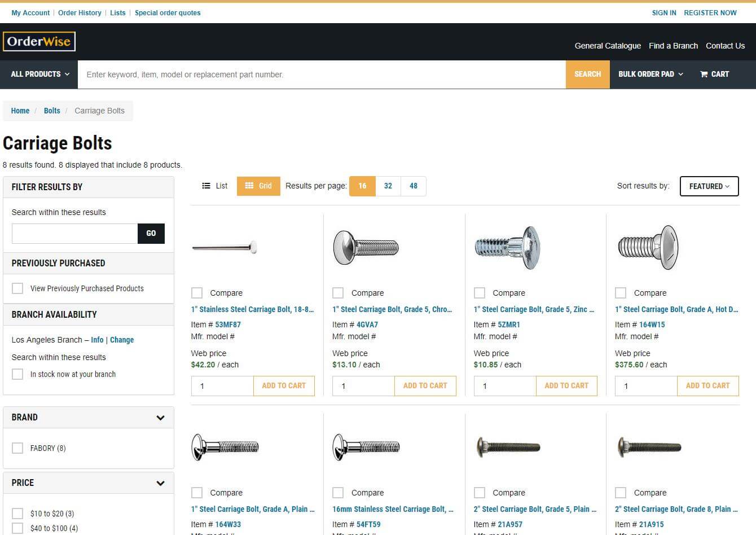Open 5ZMR1 carriage bolt image

click(507, 247)
